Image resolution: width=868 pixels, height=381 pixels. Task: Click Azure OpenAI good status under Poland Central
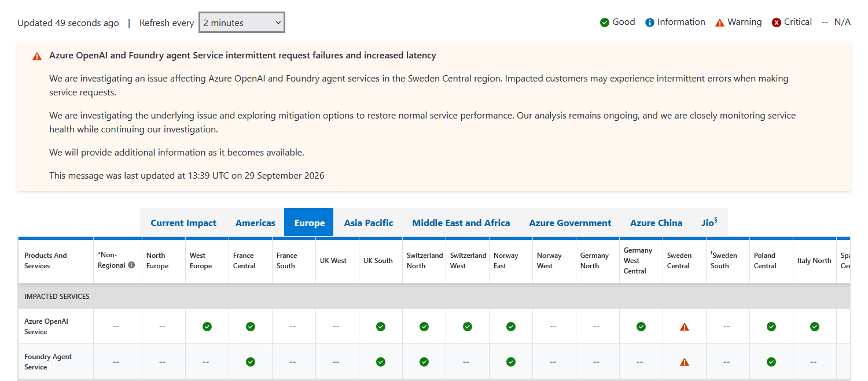[771, 327]
